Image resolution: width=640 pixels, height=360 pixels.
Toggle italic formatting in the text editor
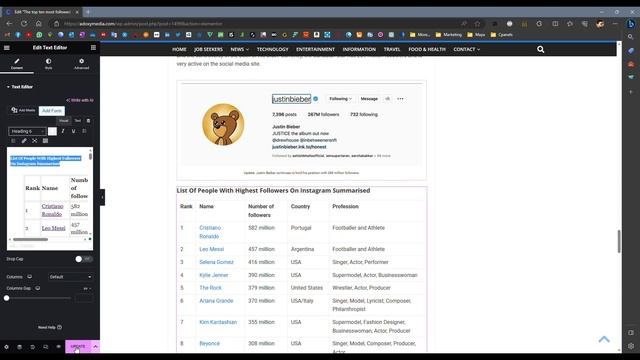coord(63,131)
